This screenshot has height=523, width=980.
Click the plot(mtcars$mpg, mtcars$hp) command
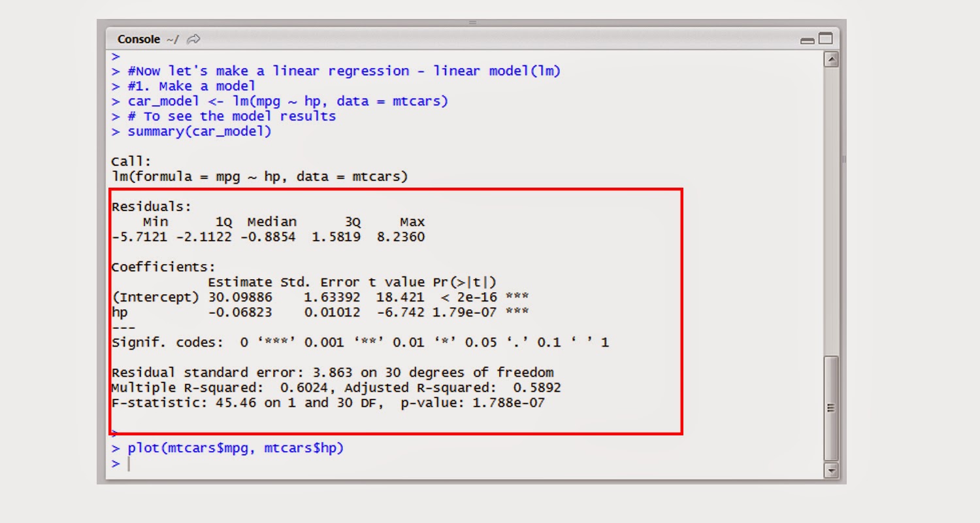point(235,448)
